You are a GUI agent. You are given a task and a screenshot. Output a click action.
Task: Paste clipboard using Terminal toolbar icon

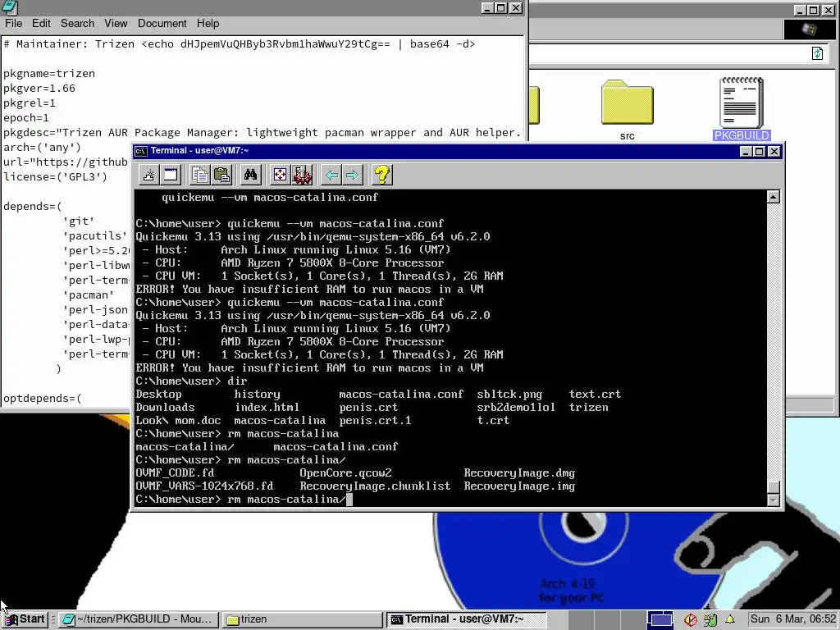point(221,175)
